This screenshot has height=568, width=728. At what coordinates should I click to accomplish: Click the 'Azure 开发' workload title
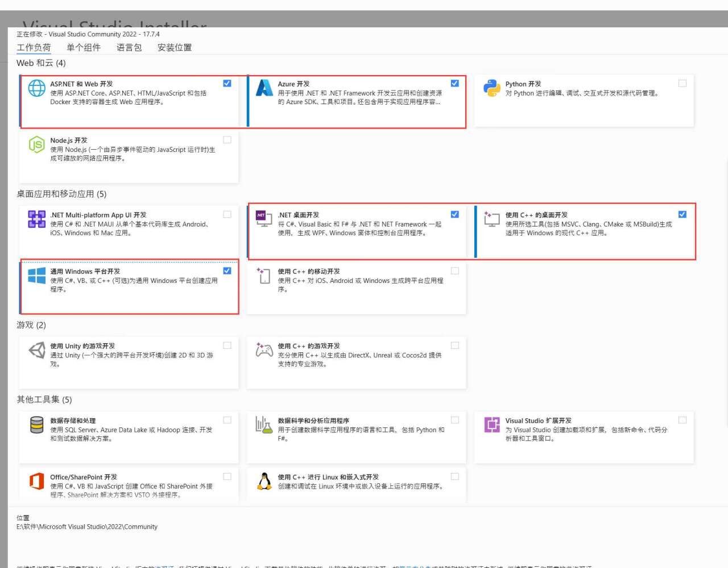tap(293, 84)
